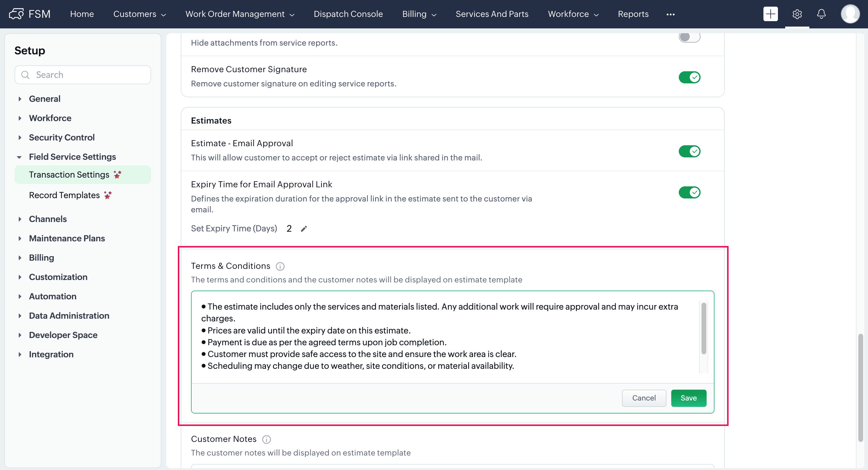Turn off Expiry Time for Email Approval Link
This screenshot has height=470, width=868.
point(689,192)
